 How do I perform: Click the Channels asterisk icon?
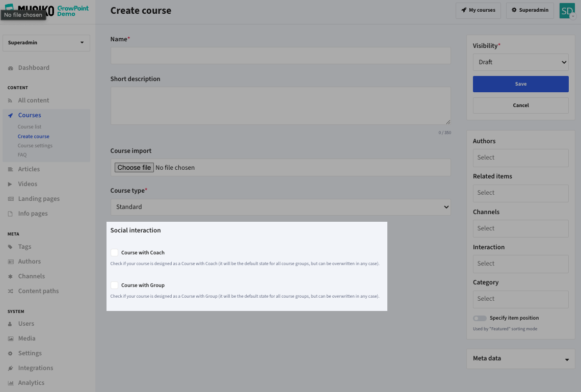pyautogui.click(x=10, y=276)
